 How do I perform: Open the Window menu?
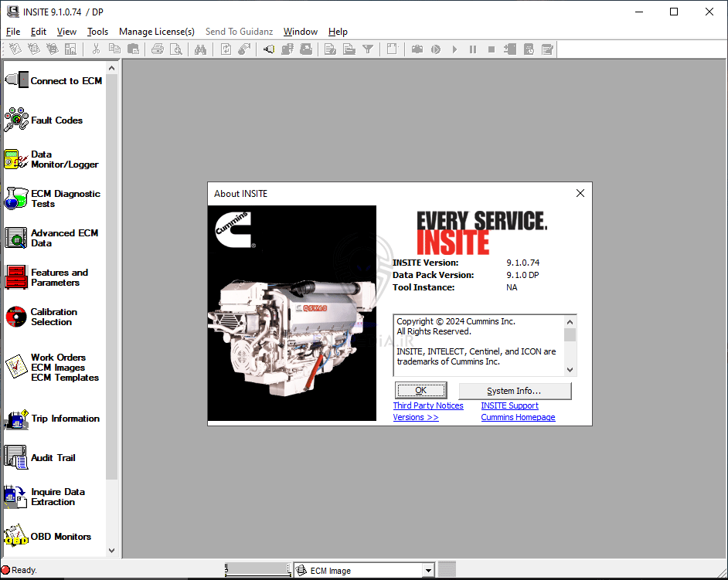(301, 32)
